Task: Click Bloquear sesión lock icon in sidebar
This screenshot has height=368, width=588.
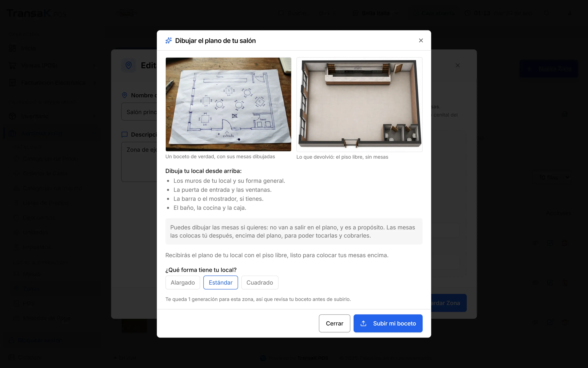Action: click(x=11, y=340)
